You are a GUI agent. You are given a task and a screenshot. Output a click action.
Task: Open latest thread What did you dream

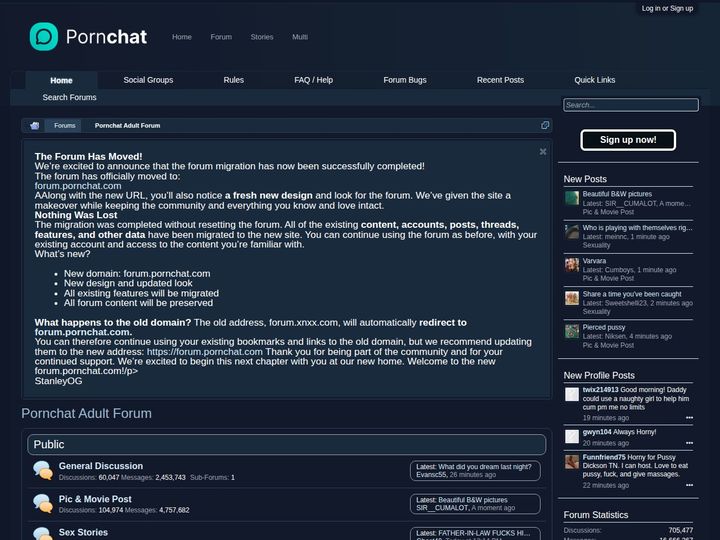point(485,467)
